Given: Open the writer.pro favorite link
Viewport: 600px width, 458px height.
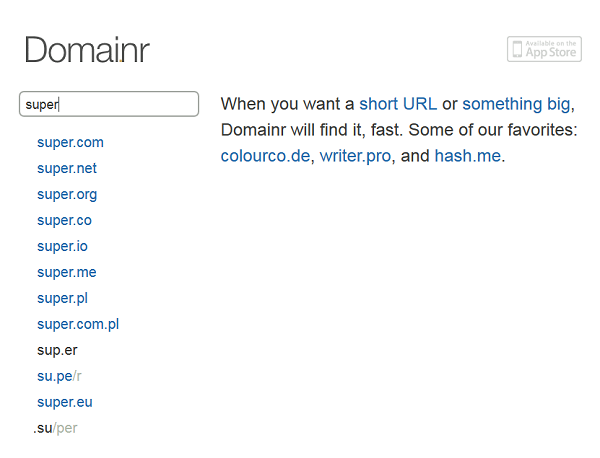Looking at the screenshot, I should pyautogui.click(x=355, y=156).
